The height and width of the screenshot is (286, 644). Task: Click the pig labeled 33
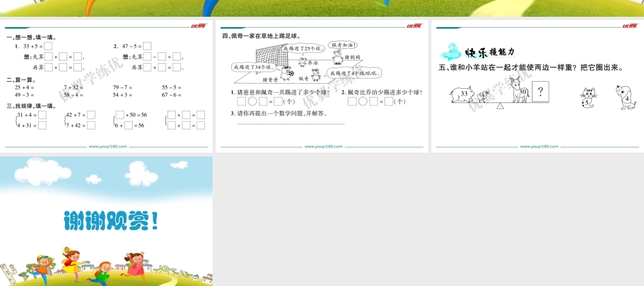462,95
